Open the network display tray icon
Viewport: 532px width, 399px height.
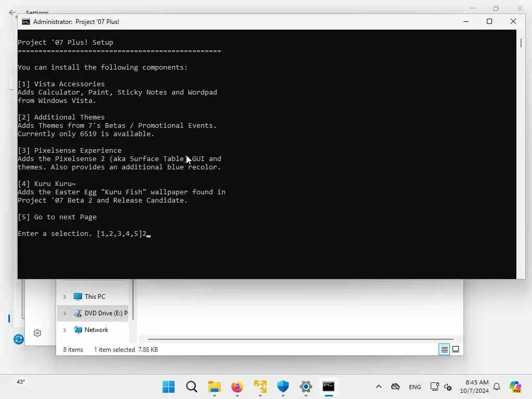pyautogui.click(x=435, y=387)
